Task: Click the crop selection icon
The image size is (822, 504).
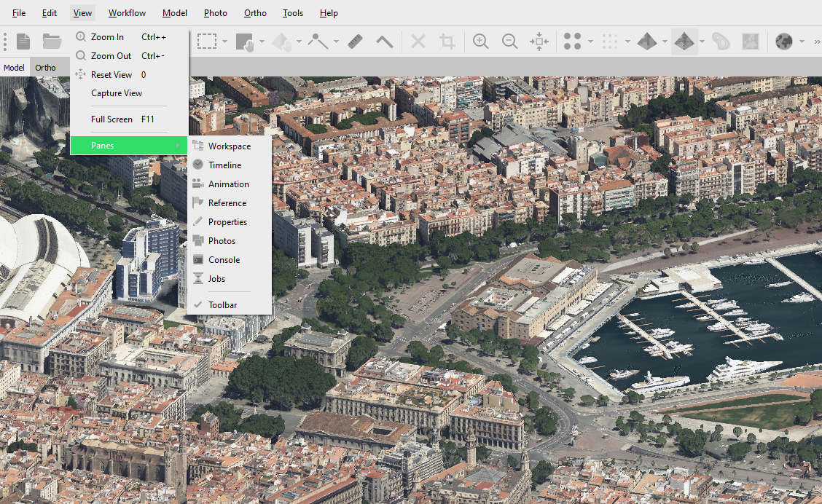Action: click(x=447, y=42)
